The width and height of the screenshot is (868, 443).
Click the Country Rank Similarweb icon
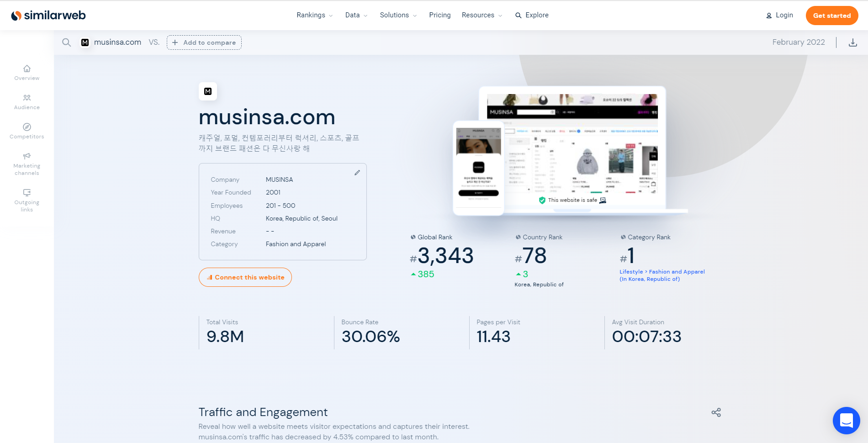518,237
